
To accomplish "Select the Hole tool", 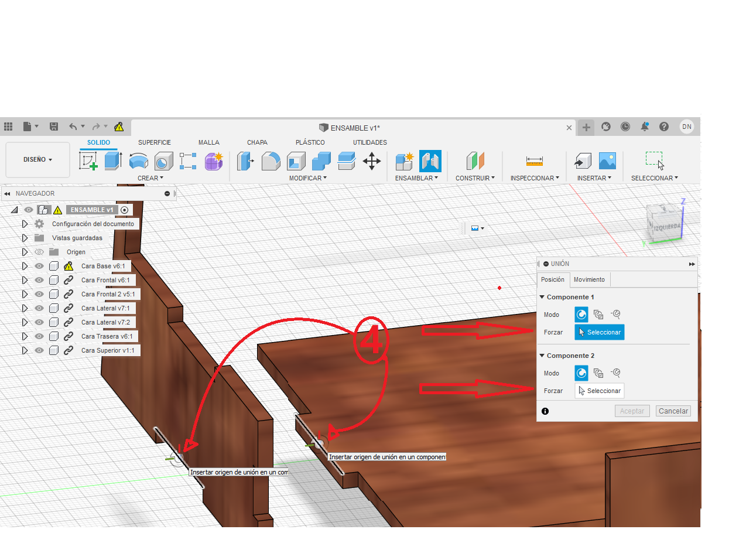I will [x=163, y=161].
